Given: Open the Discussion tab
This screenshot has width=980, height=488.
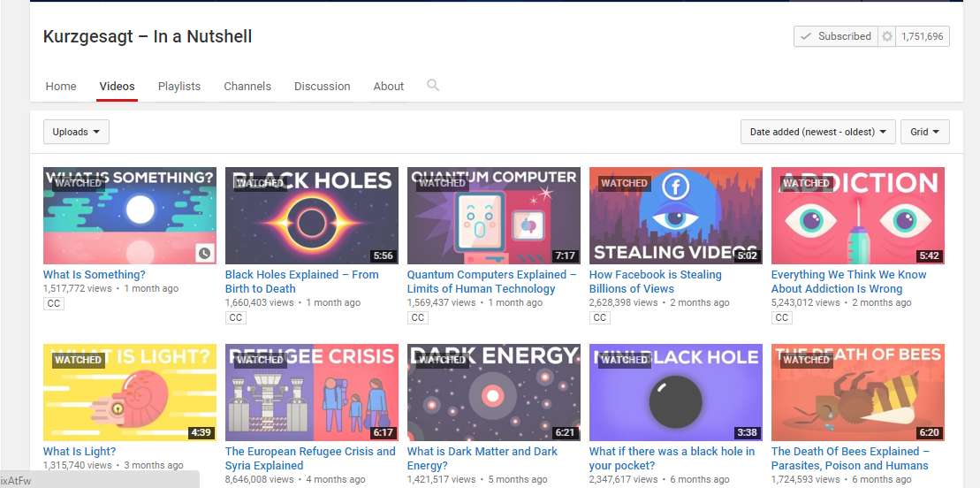Looking at the screenshot, I should pyautogui.click(x=323, y=87).
